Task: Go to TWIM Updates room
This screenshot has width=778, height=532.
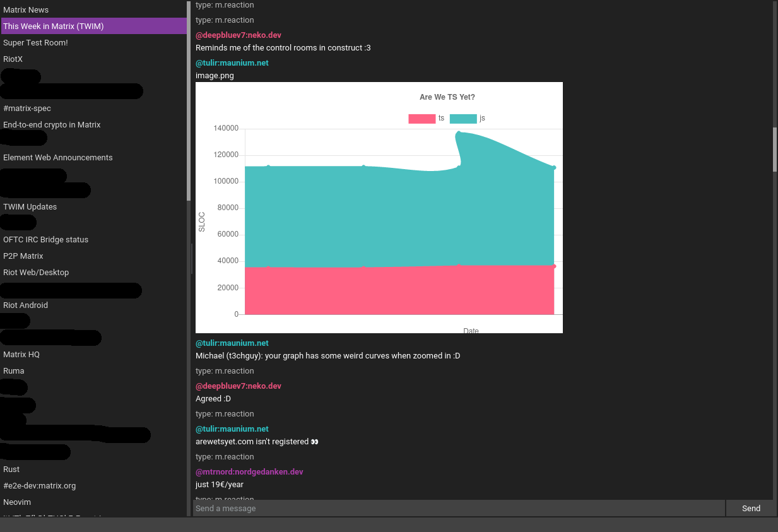Action: click(30, 207)
